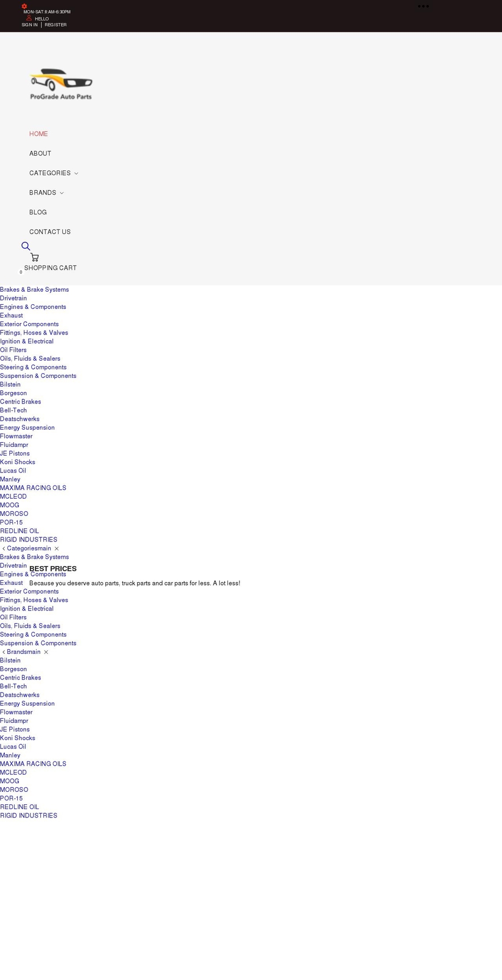Image resolution: width=502 pixels, height=980 pixels.
Task: Open Koni Shocks under the Brandsmain heading
Action: click(18, 738)
